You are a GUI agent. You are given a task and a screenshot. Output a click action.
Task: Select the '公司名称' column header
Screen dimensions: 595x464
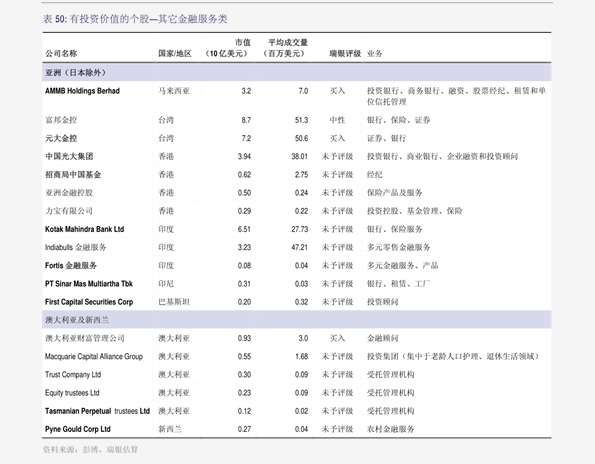tap(61, 53)
